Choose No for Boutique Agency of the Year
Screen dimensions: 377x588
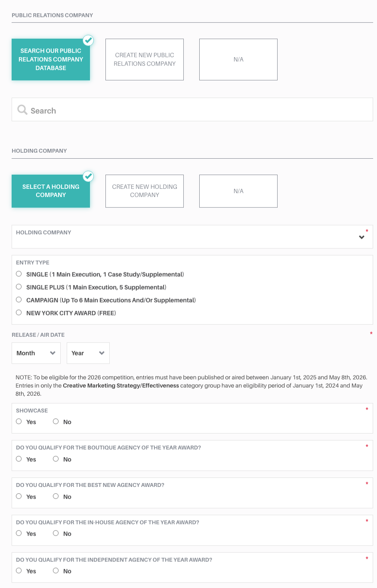(x=56, y=459)
